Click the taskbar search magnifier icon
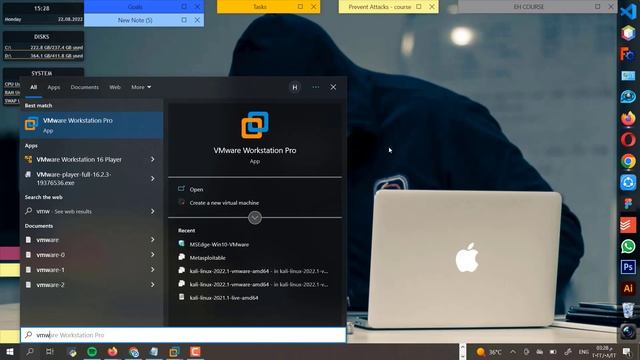The height and width of the screenshot is (360, 640). pos(30,352)
